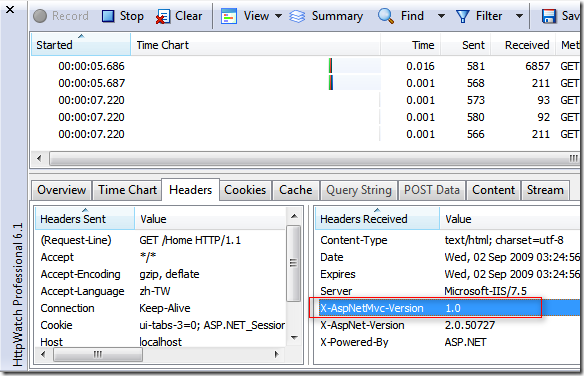Screen dimensions: 584x376
Task: Open the POST Data tab
Action: pos(432,190)
